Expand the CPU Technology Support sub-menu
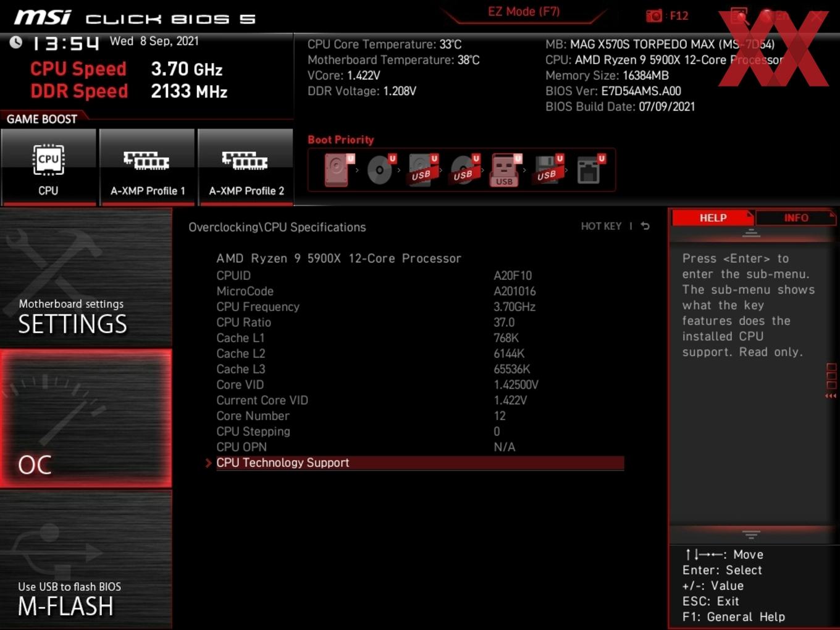This screenshot has height=630, width=840. click(420, 463)
